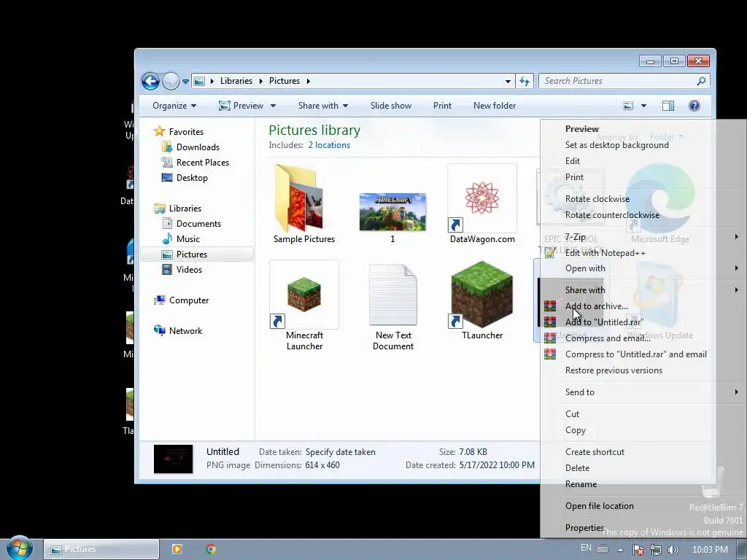The height and width of the screenshot is (560, 747).
Task: Create a New folder from toolbar
Action: point(495,106)
